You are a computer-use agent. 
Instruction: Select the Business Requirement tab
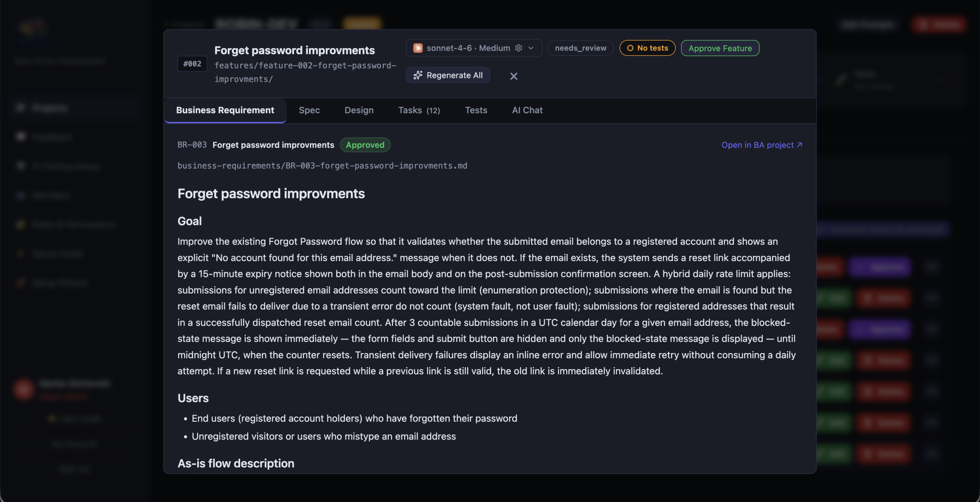tap(225, 110)
